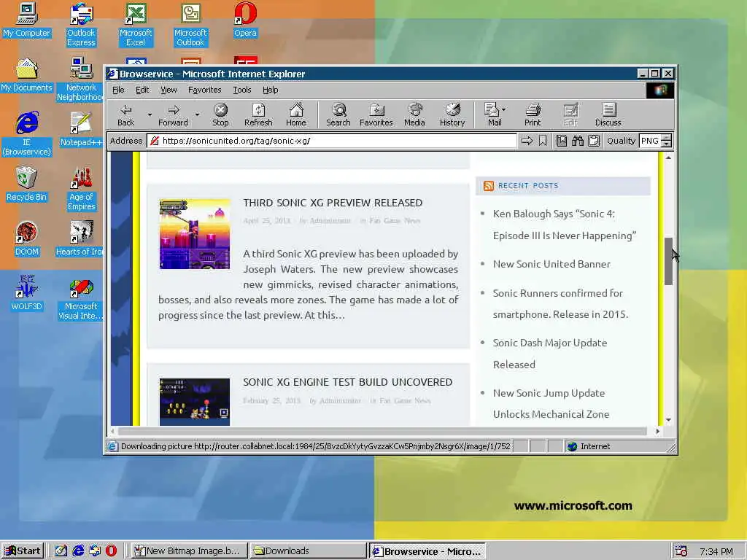Click the Recent Posts RSS icon
This screenshot has height=560, width=747.
[488, 186]
